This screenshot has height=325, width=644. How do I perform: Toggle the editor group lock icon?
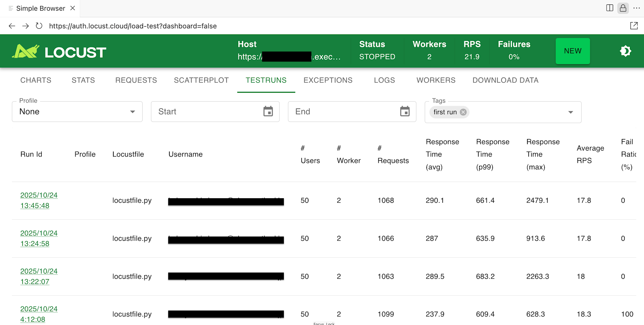coord(623,8)
